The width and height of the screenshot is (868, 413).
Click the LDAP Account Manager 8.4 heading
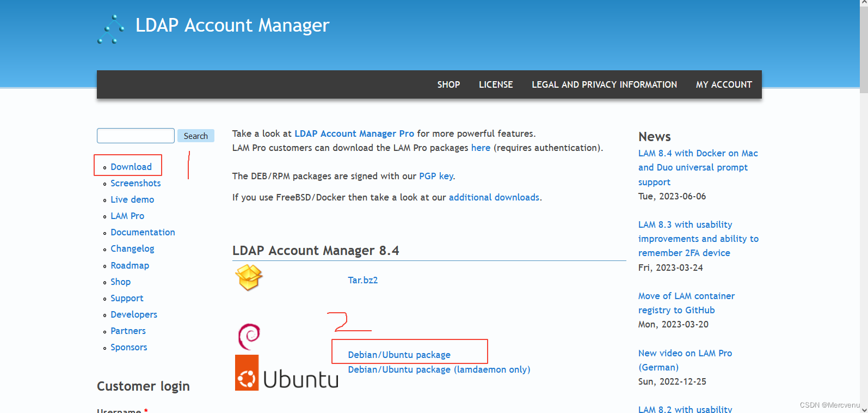[x=316, y=251]
